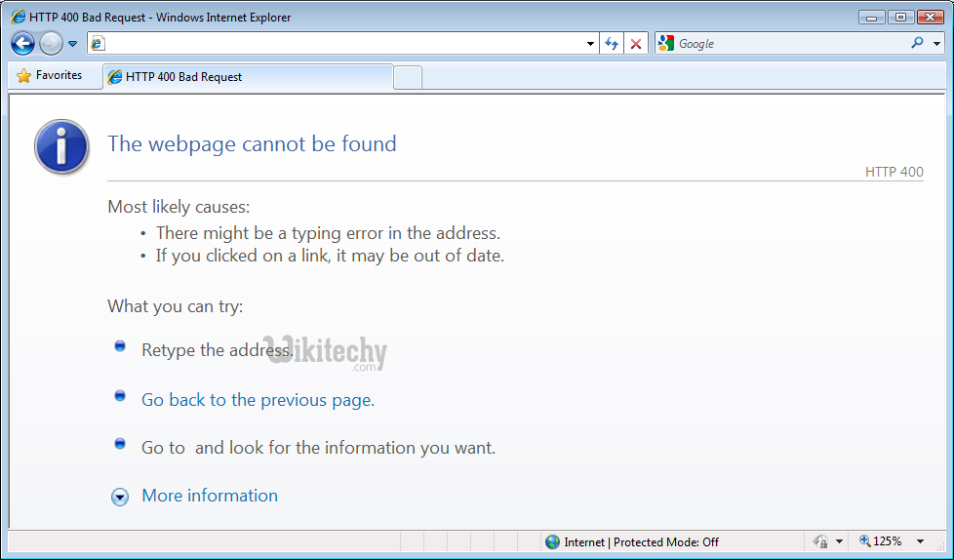This screenshot has height=560, width=954.
Task: Click the blue information icon
Action: coord(61,146)
